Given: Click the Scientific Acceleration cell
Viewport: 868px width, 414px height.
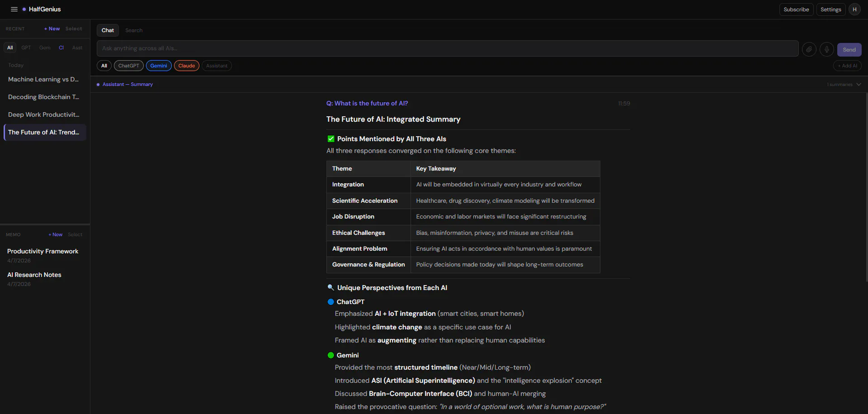Looking at the screenshot, I should (x=368, y=200).
